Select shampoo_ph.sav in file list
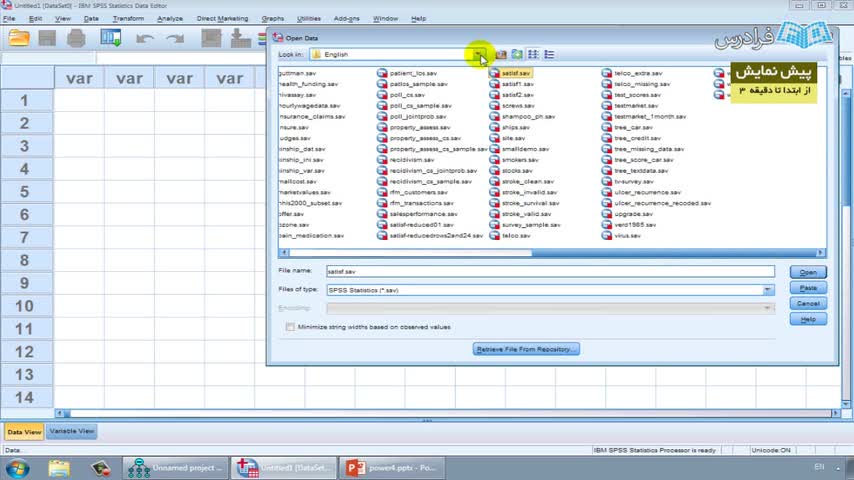The width and height of the screenshot is (854, 480). (528, 117)
